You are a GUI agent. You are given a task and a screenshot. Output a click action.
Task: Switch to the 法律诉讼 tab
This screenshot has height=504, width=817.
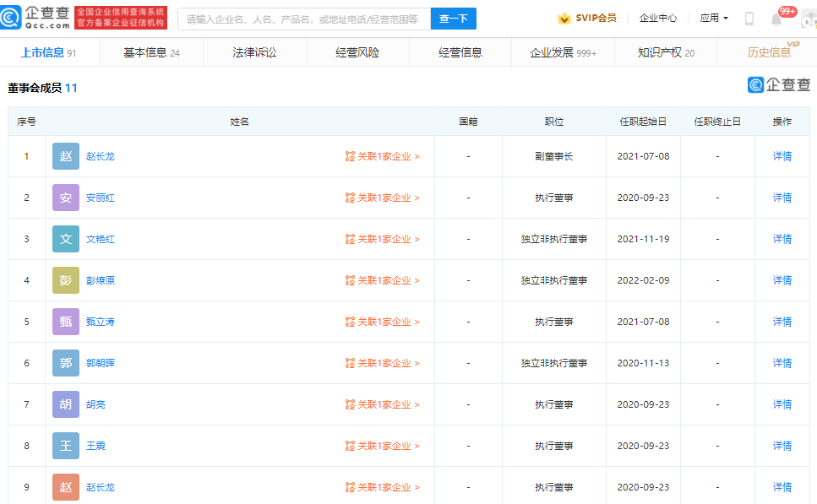point(254,52)
